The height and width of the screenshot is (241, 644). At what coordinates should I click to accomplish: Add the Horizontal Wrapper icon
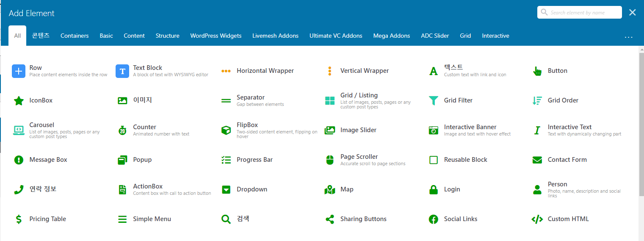(226, 71)
